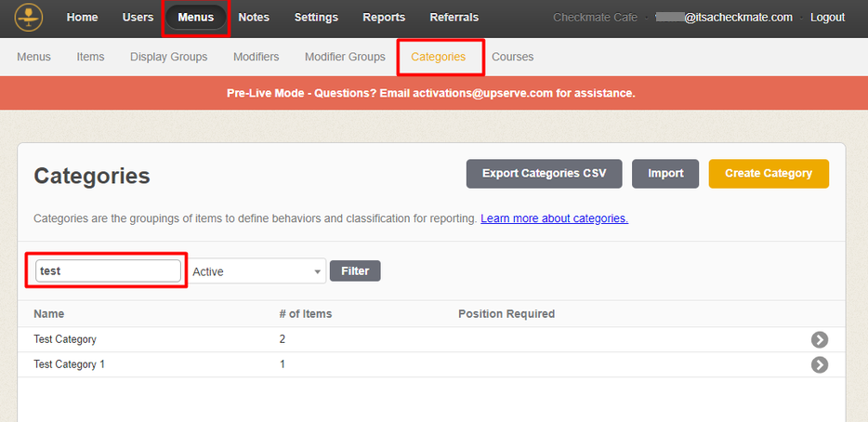868x422 pixels.
Task: Switch to the Items tab
Action: [x=90, y=57]
